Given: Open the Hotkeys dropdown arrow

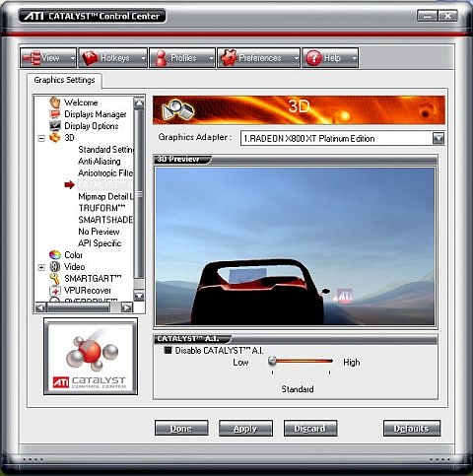Looking at the screenshot, I should click(x=143, y=58).
